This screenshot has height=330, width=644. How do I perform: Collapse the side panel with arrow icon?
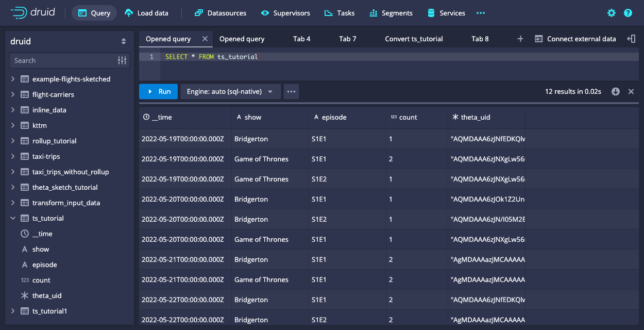pos(631,39)
